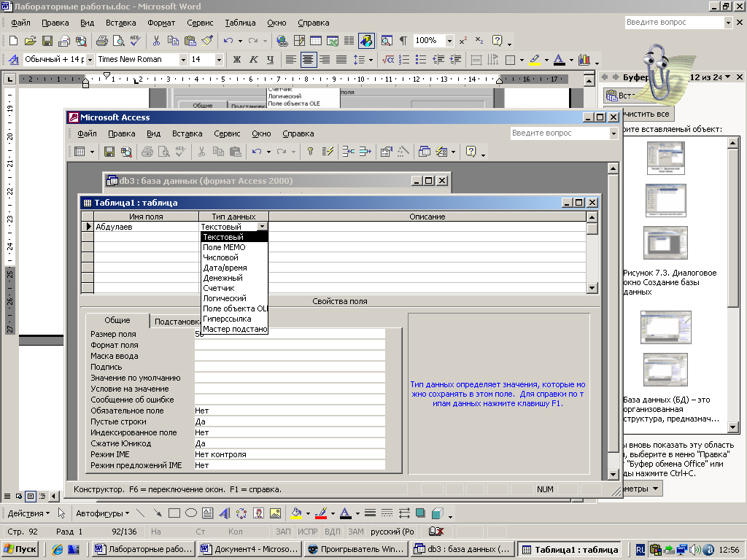
Task: Click the Абдулаев field name cell
Action: (146, 227)
